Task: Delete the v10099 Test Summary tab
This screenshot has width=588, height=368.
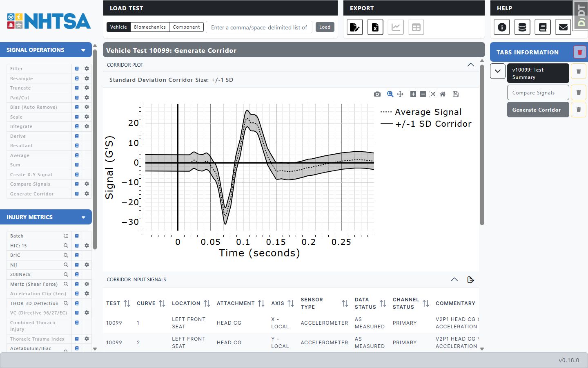Action: 579,71
